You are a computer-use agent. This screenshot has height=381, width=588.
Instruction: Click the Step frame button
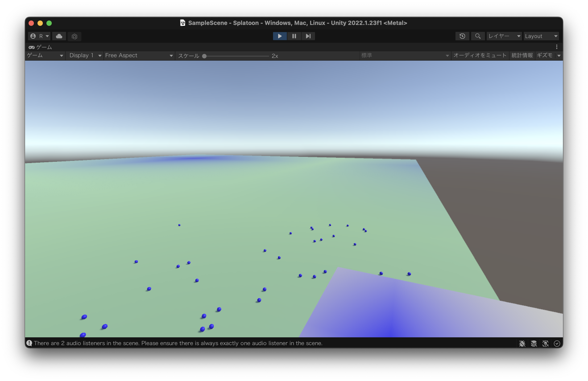(308, 36)
